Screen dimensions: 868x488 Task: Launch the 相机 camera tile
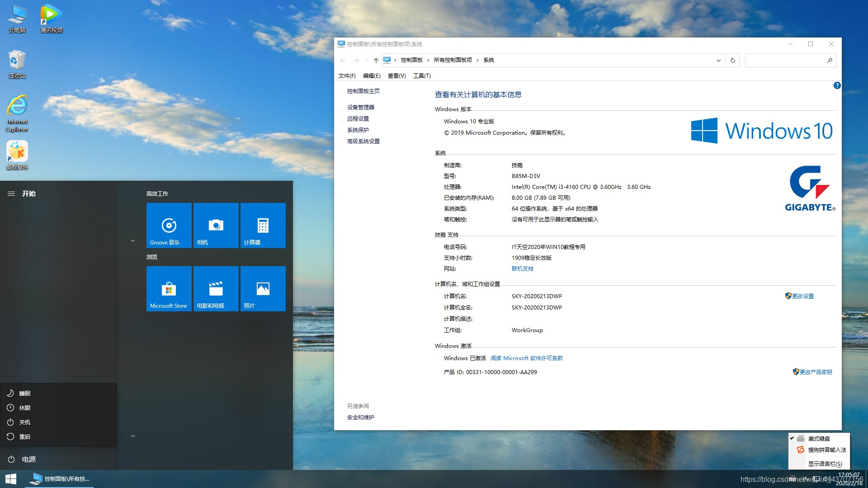216,225
